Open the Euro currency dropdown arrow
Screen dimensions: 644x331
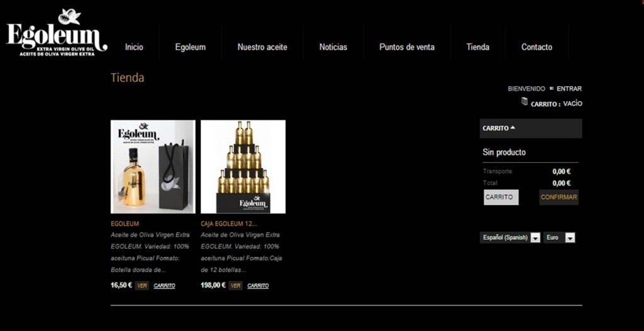pos(570,238)
